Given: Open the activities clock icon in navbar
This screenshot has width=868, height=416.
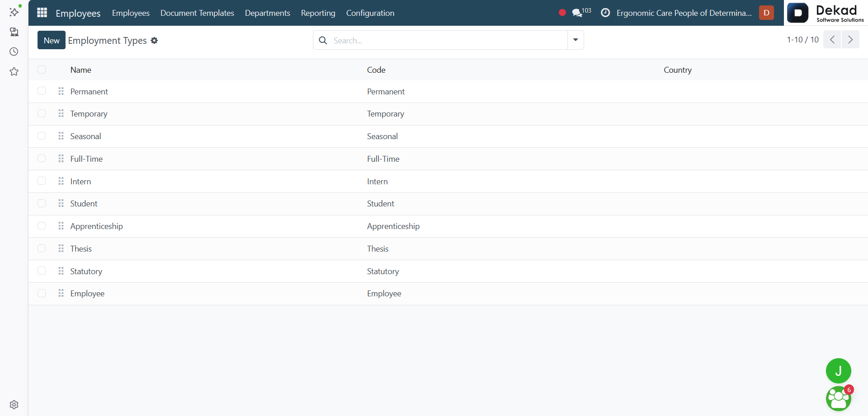Looking at the screenshot, I should tap(605, 13).
